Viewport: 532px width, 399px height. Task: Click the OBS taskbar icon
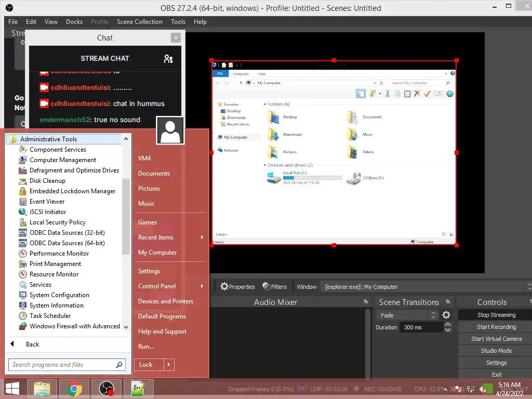tap(106, 389)
